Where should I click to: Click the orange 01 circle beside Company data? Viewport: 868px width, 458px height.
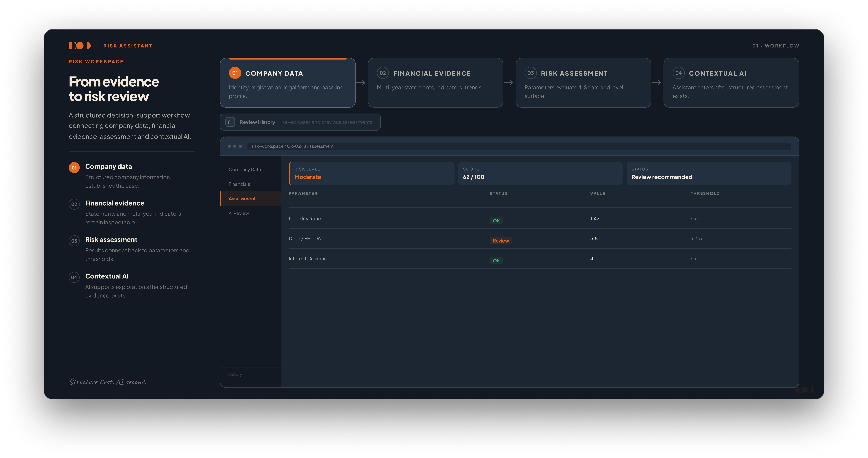pos(74,168)
